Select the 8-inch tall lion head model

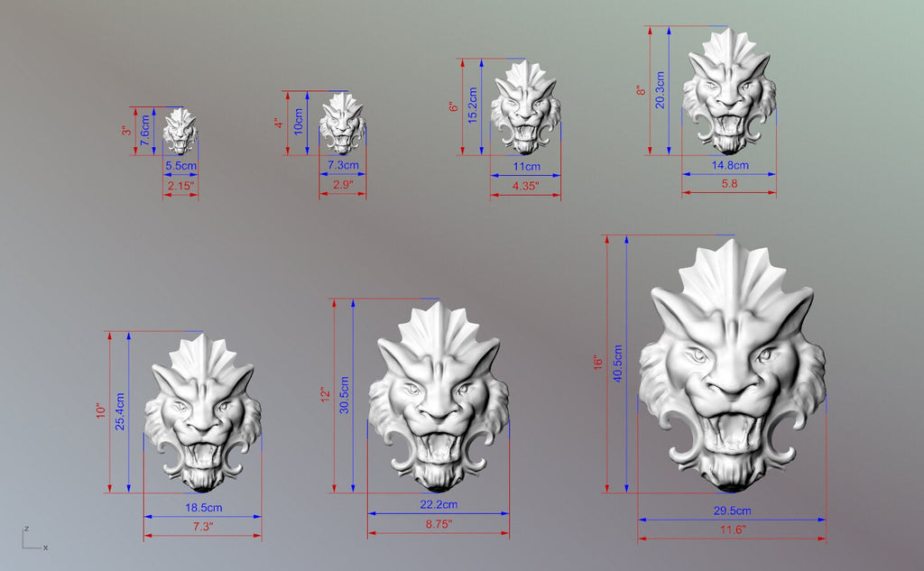tap(729, 91)
